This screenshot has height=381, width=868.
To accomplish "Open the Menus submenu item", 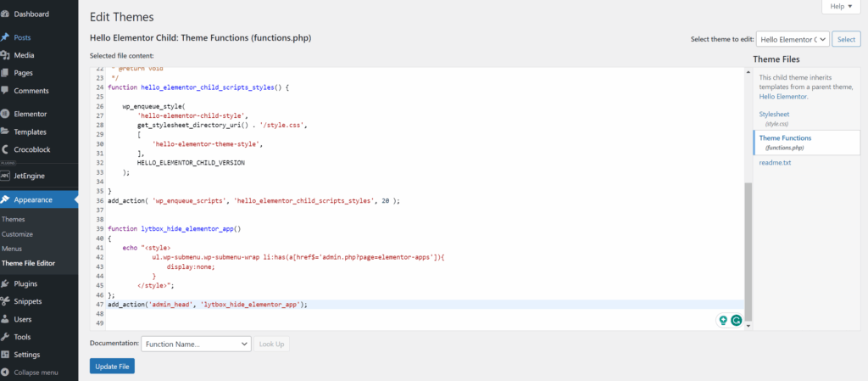I will pyautogui.click(x=12, y=249).
